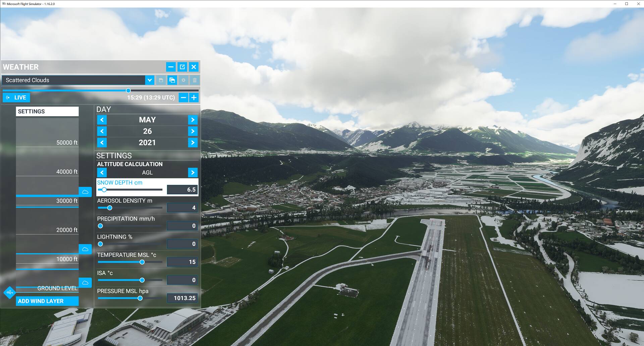Click the save preset icon
The height and width of the screenshot is (346, 644).
161,80
